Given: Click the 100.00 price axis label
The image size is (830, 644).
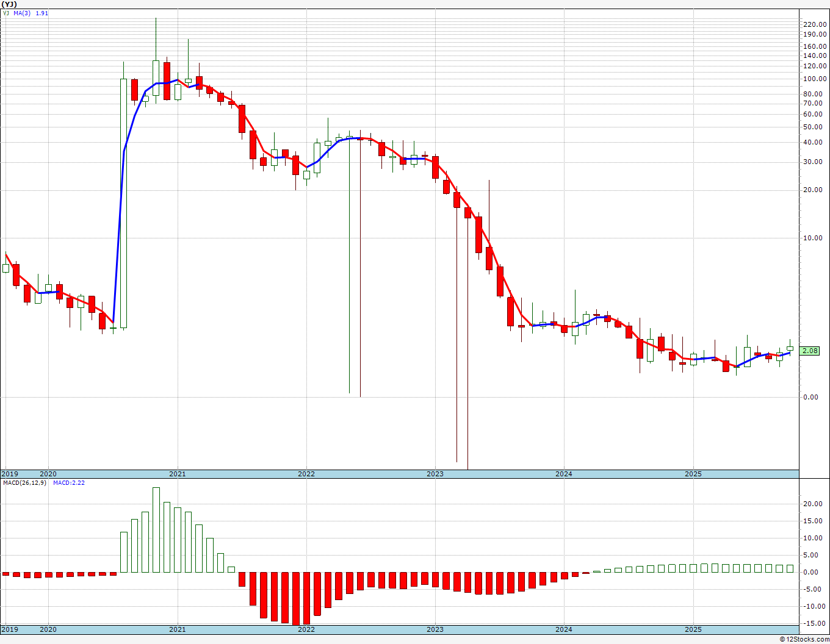Looking at the screenshot, I should click(x=815, y=79).
